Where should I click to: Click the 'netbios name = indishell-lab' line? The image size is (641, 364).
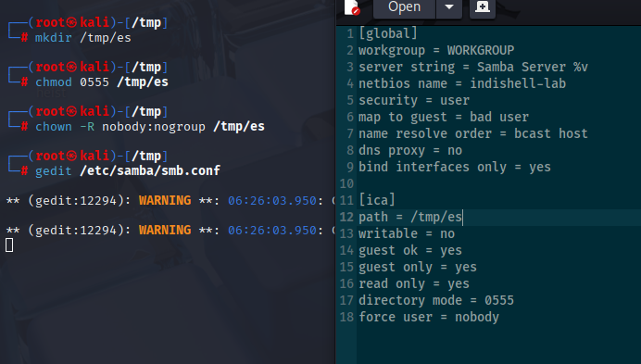[x=462, y=83]
